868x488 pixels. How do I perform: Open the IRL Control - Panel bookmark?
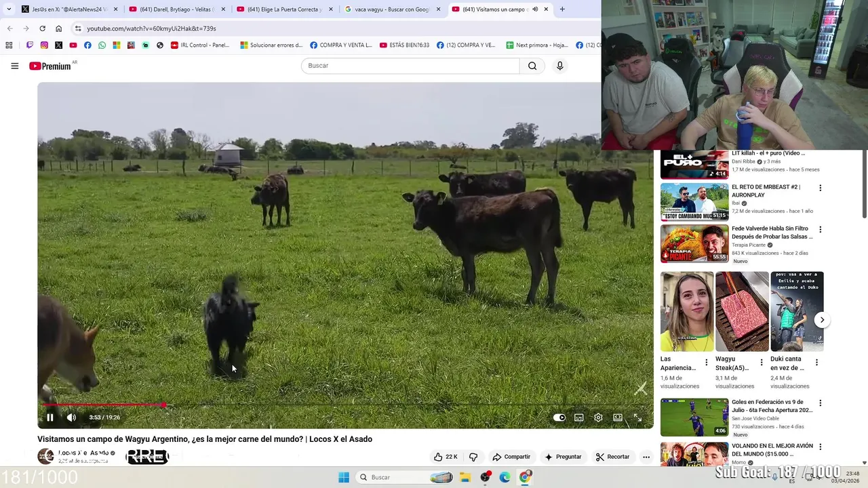pyautogui.click(x=200, y=45)
